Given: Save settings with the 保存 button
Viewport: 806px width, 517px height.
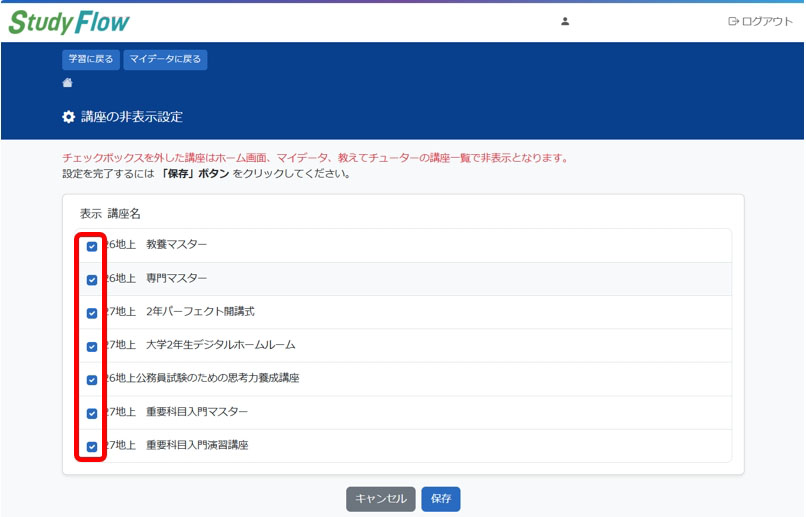Looking at the screenshot, I should coord(441,499).
